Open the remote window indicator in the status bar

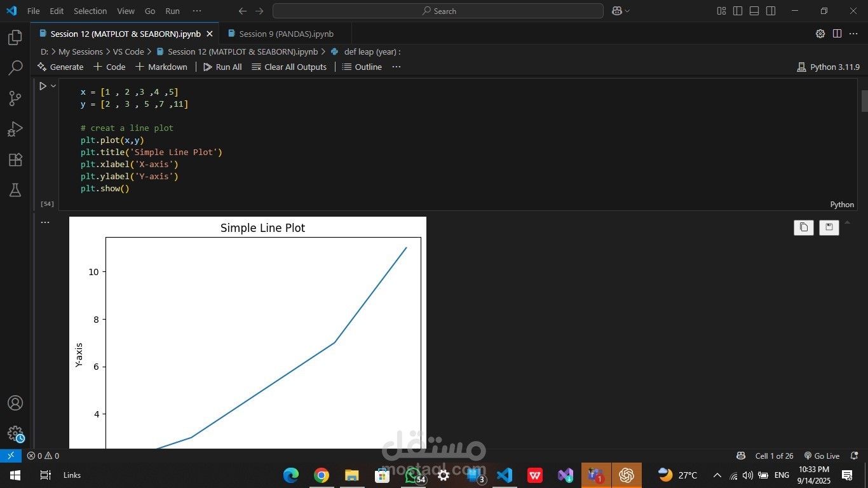(11, 456)
